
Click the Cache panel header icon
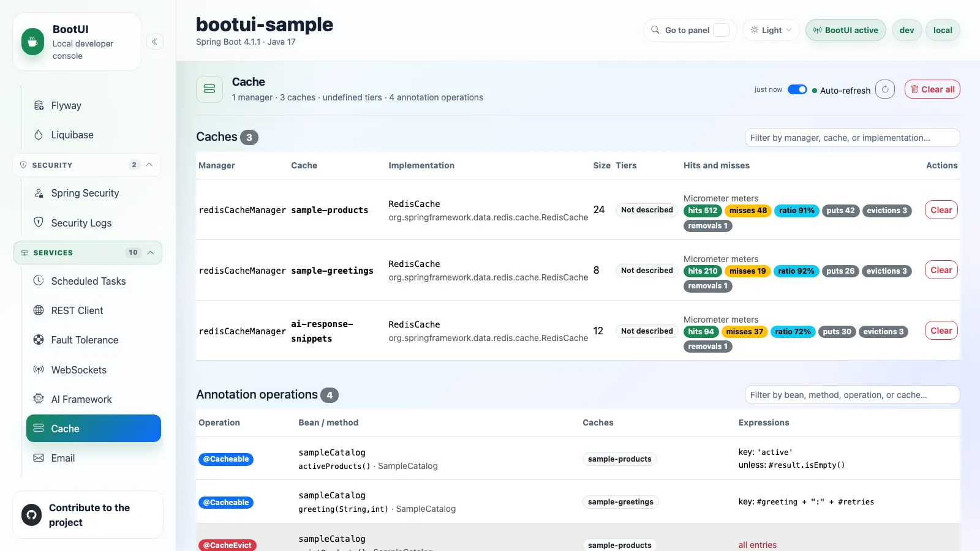(209, 89)
